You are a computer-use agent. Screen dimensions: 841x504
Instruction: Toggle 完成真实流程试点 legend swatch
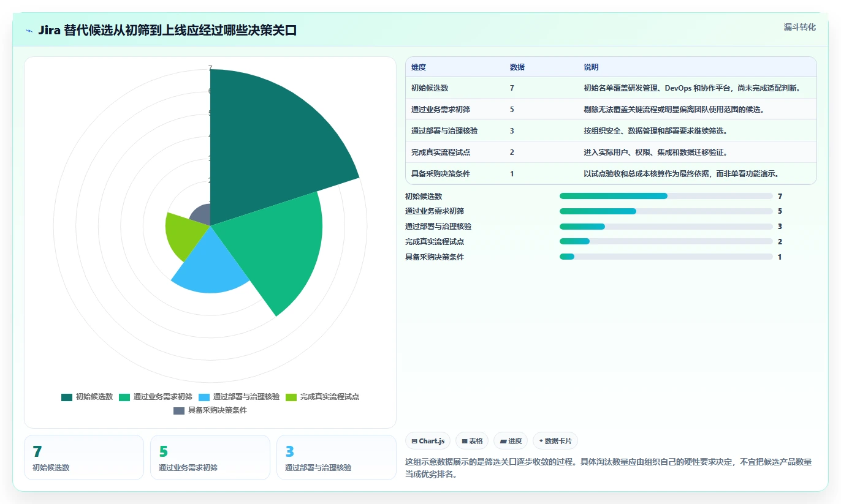coord(291,397)
